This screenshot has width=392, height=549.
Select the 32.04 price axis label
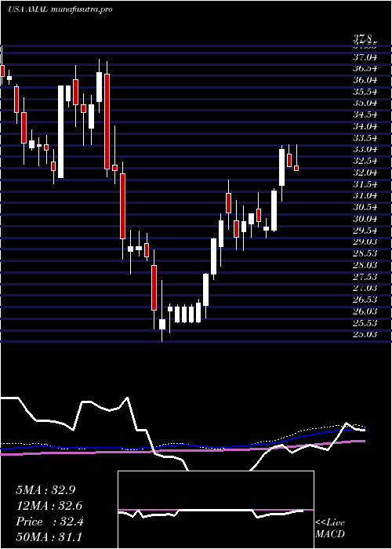coord(365,173)
